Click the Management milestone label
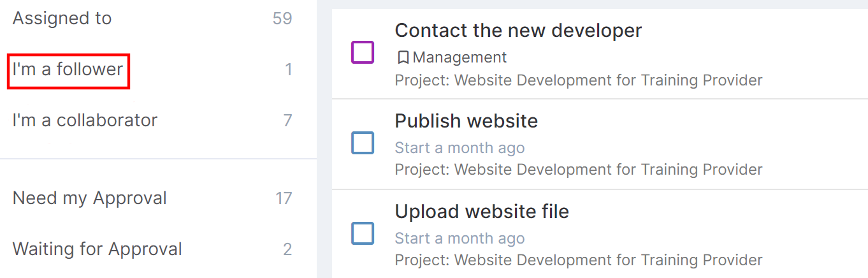868x278 pixels. [459, 57]
